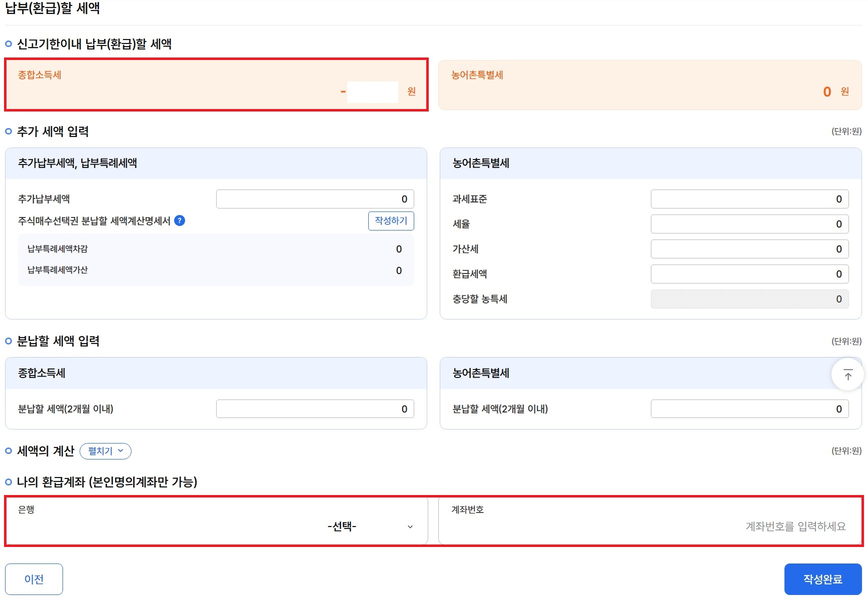Click the 이전 button
This screenshot has height=600, width=868.
pos(34,579)
